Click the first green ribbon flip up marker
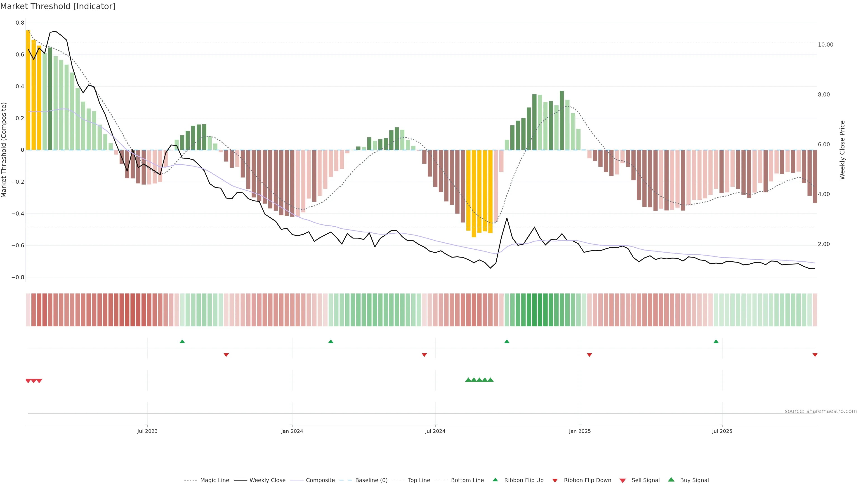 pyautogui.click(x=182, y=342)
